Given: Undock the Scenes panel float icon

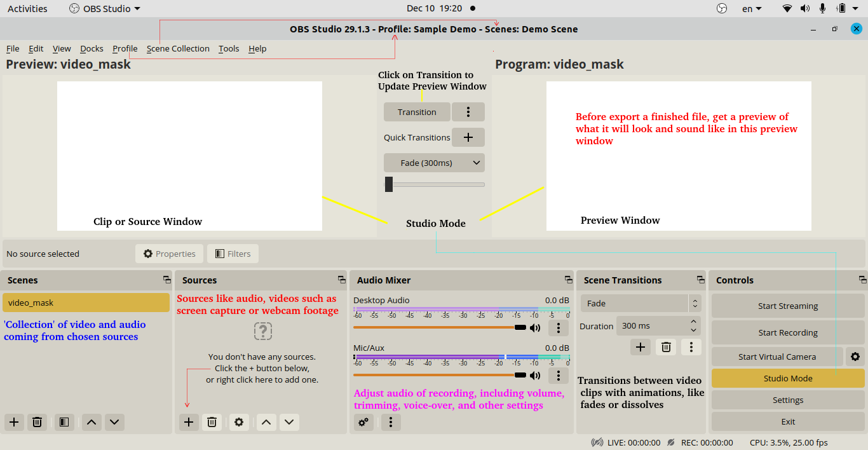Looking at the screenshot, I should click(166, 280).
